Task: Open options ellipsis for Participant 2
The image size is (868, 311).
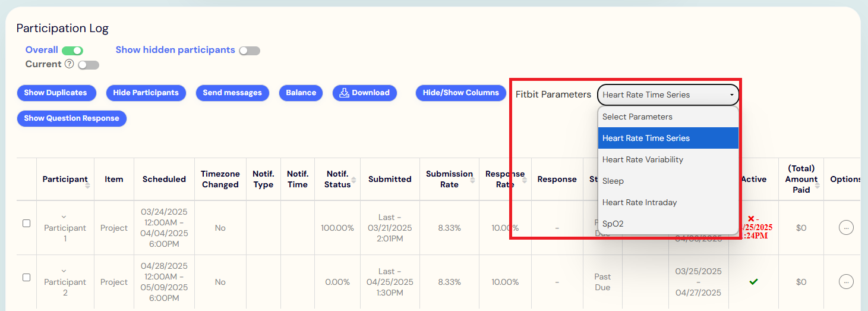Action: coord(847,282)
